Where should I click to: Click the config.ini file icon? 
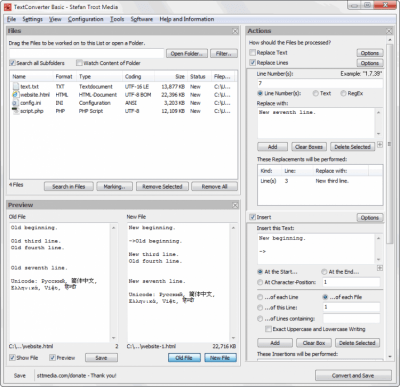[x=16, y=103]
